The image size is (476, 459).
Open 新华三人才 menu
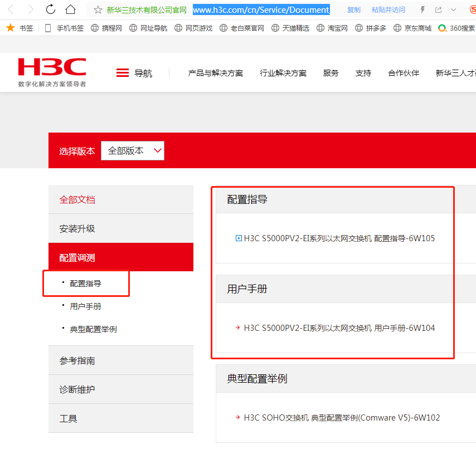point(455,73)
